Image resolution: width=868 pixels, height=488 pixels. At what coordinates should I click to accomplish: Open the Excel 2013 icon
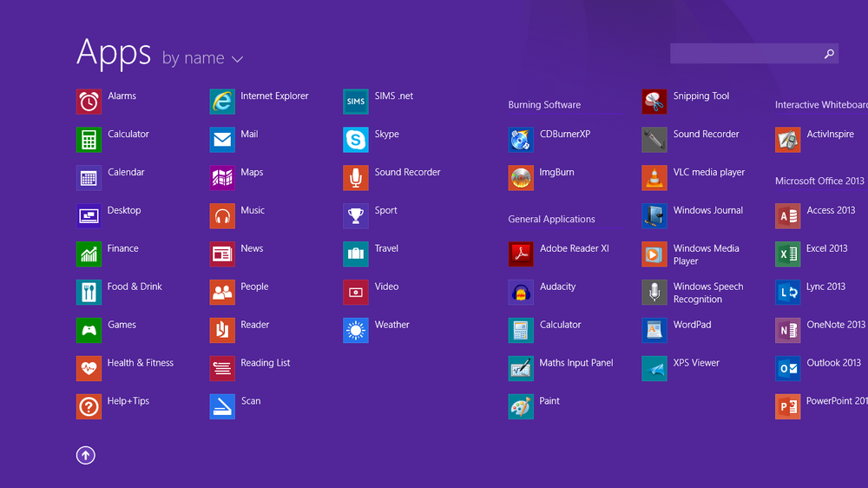(788, 254)
